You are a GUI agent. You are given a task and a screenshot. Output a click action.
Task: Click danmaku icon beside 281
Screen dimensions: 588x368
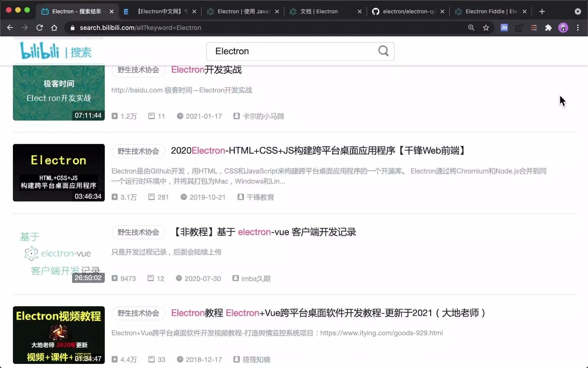coord(151,197)
